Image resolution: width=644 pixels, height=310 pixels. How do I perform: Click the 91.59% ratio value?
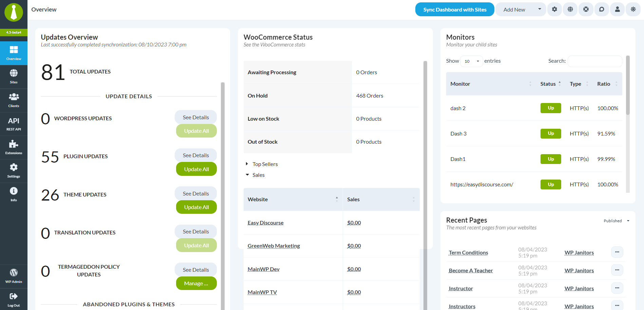[606, 133]
